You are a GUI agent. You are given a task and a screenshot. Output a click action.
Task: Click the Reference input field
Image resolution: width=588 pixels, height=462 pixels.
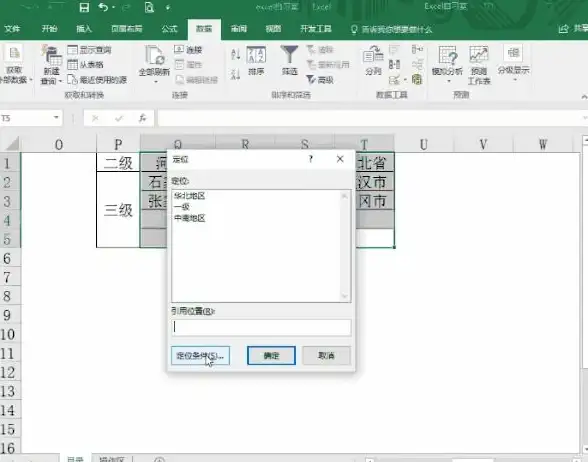click(x=261, y=327)
